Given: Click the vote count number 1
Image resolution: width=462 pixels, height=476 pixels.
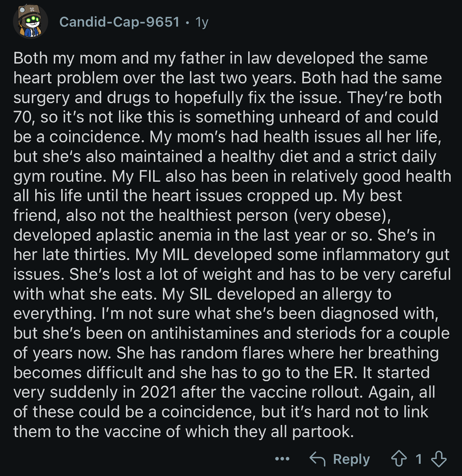Looking at the screenshot, I should (419, 459).
